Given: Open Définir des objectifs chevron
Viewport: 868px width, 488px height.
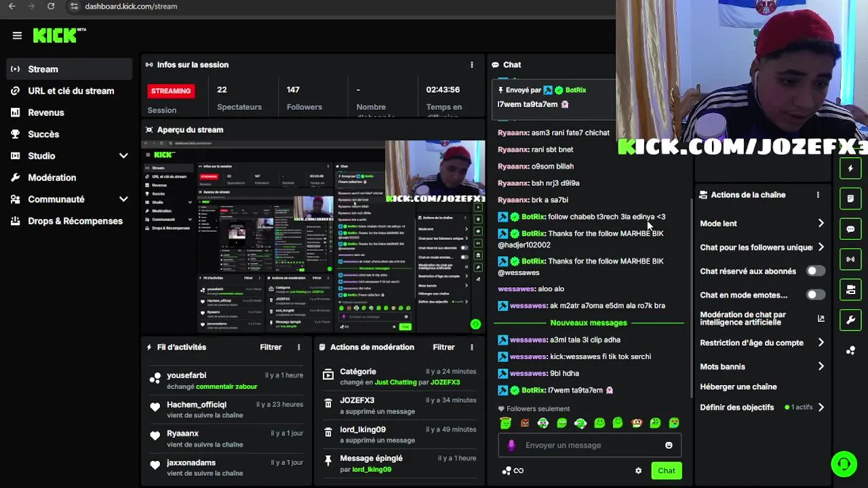Looking at the screenshot, I should pos(821,407).
